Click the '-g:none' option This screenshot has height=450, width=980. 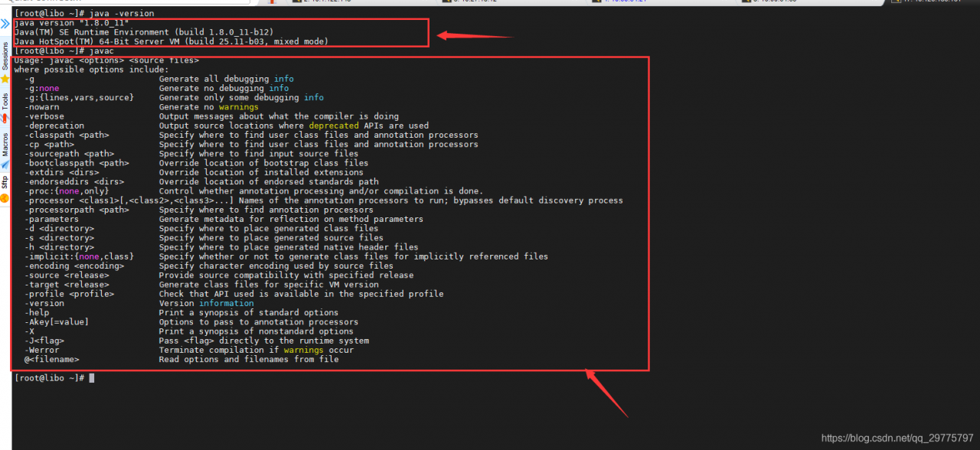[41, 88]
